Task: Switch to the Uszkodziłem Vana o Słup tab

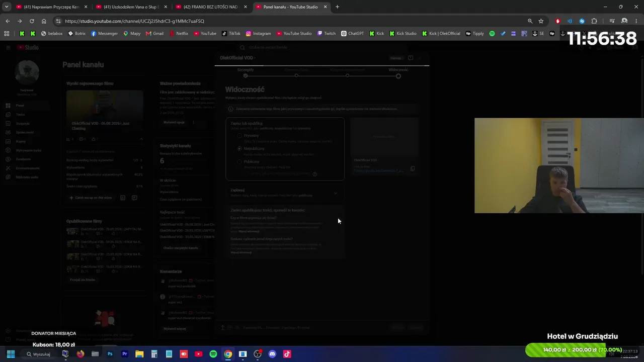Action: [132, 7]
